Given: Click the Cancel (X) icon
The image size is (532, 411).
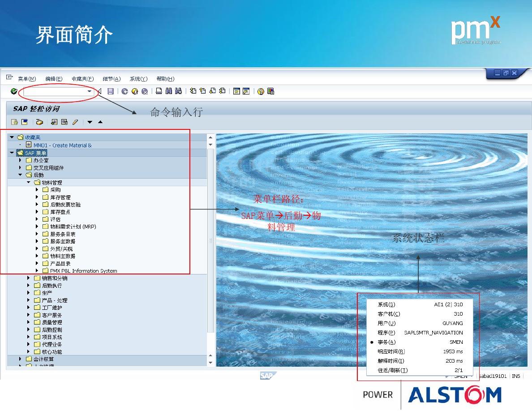Looking at the screenshot, I should (x=145, y=91).
